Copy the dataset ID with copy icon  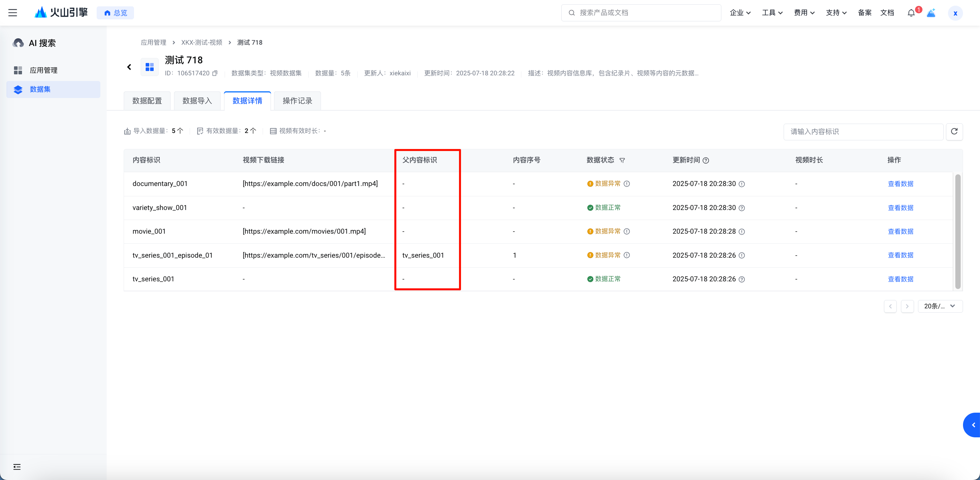click(x=215, y=73)
